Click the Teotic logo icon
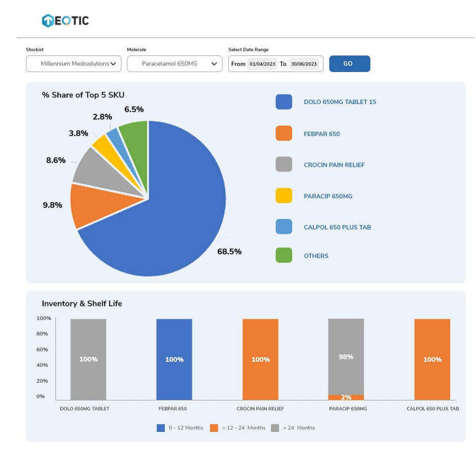This screenshot has height=451, width=476. [x=48, y=21]
